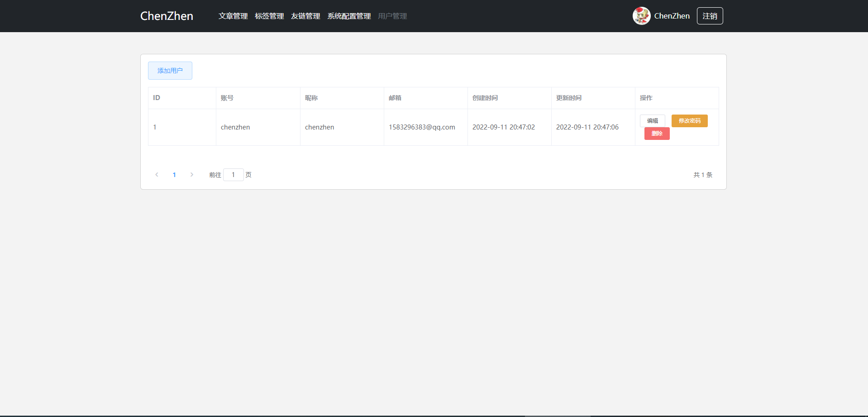This screenshot has height=417, width=868.
Task: Open the 标签管理 menu item
Action: pos(269,16)
